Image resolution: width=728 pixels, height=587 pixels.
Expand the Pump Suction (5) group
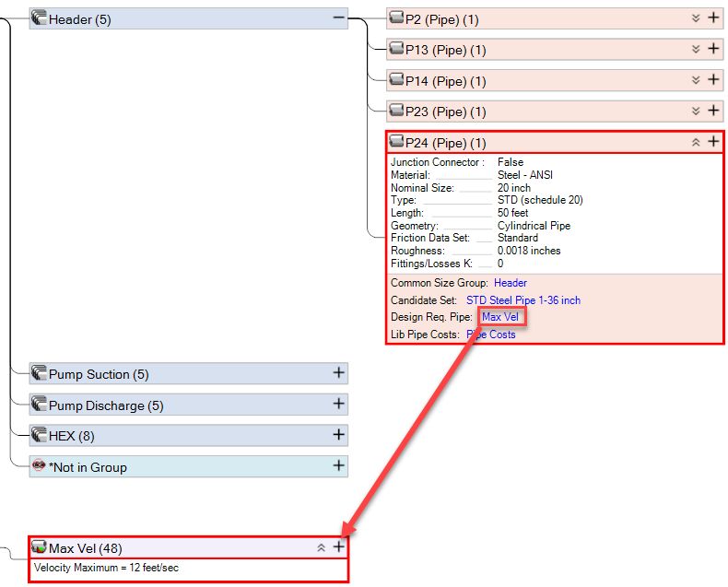(339, 372)
